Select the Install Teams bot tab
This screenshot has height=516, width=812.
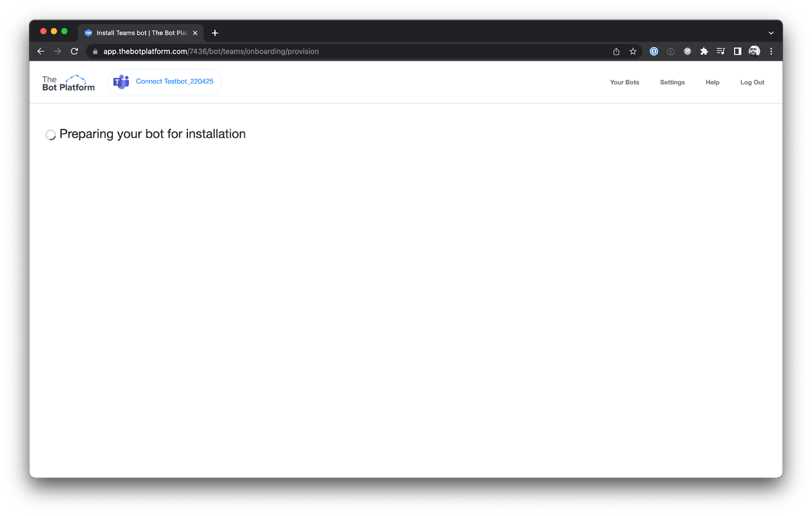(141, 33)
